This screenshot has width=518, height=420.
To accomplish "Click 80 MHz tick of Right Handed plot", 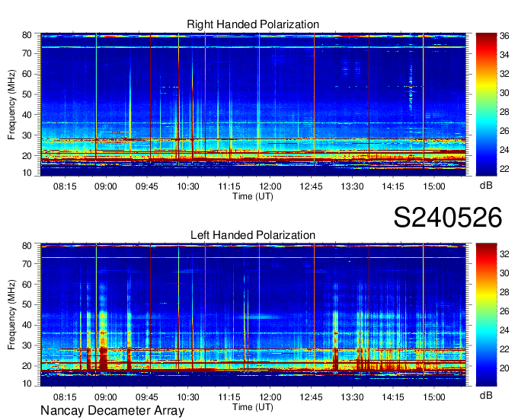I will click(27, 35).
